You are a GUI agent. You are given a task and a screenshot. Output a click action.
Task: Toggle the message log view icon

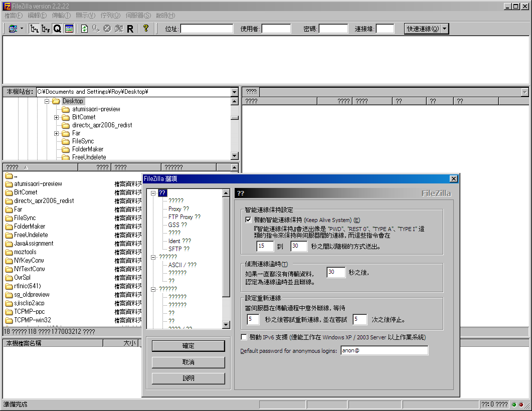[69, 29]
